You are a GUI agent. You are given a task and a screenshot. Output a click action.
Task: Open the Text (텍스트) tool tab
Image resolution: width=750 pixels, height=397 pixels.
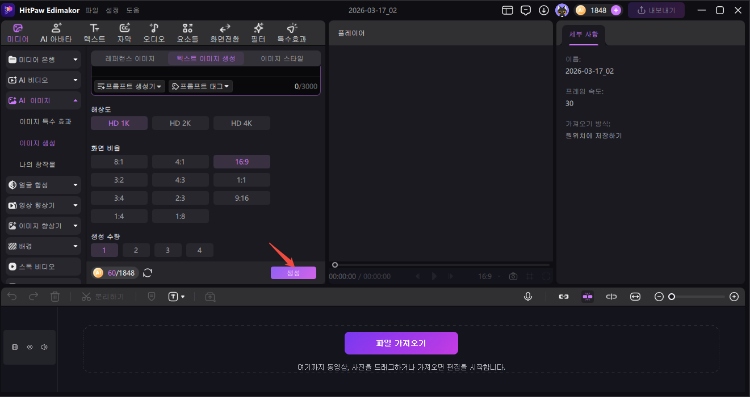tap(94, 33)
